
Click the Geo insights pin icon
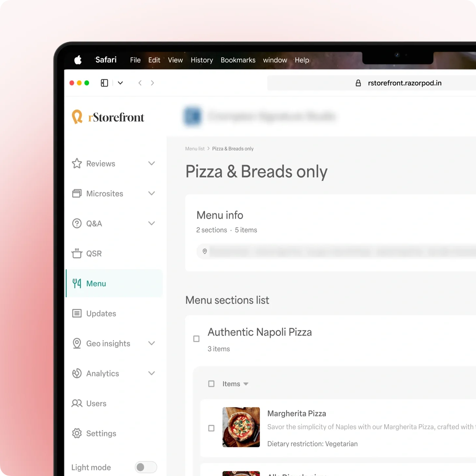click(x=77, y=343)
